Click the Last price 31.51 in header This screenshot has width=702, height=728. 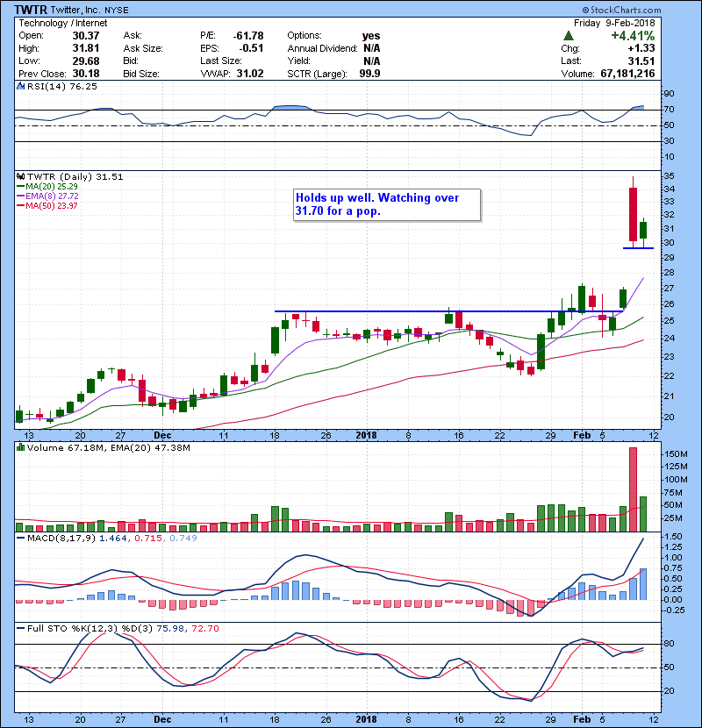641,61
